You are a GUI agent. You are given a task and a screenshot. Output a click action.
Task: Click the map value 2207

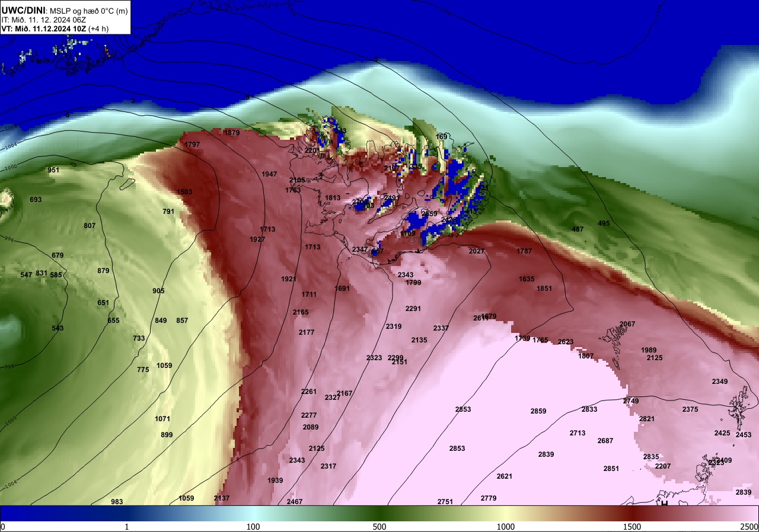click(x=663, y=466)
